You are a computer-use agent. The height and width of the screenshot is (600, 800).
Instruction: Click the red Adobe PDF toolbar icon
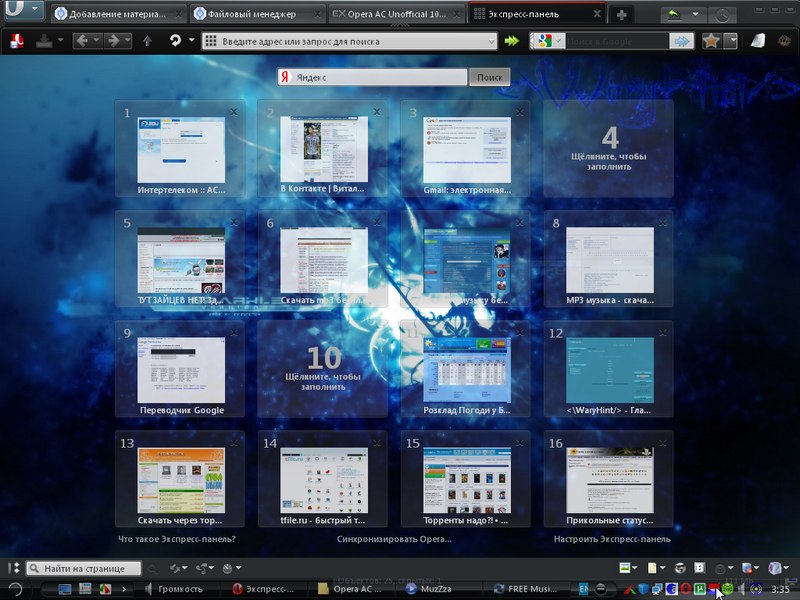coord(17,41)
